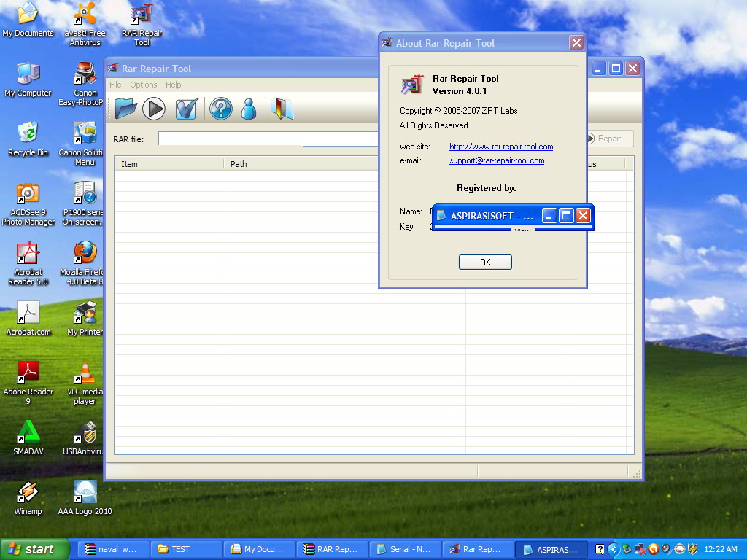This screenshot has width=747, height=560.
Task: Open the Windows start menu
Action: [34, 549]
